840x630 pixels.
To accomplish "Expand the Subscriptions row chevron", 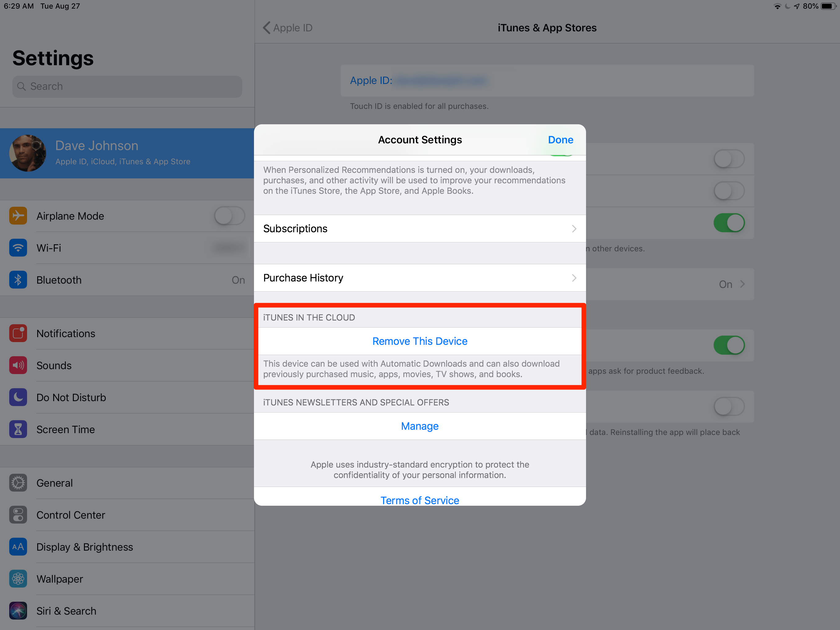I will 574,228.
